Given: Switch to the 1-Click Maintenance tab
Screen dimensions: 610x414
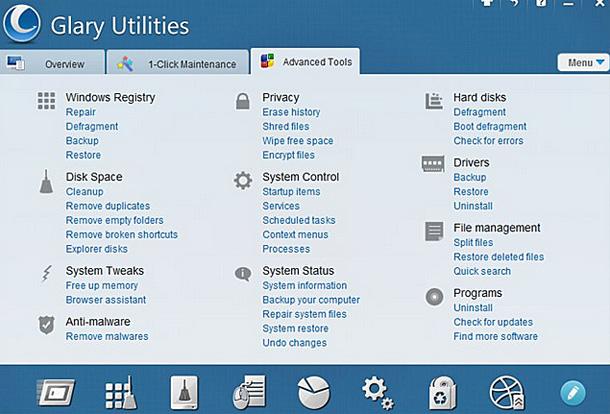Looking at the screenshot, I should point(178,62).
